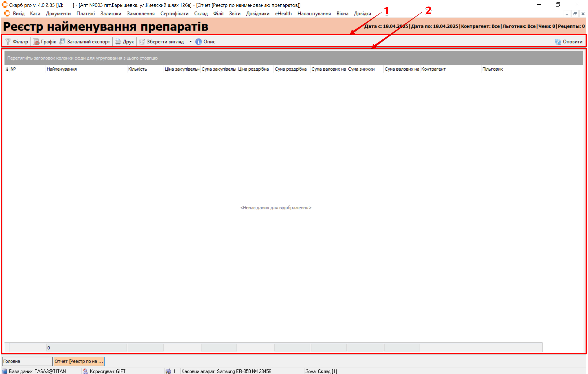Click the column chooser grid icon
Image resolution: width=588 pixels, height=374 pixels.
[x=7, y=69]
